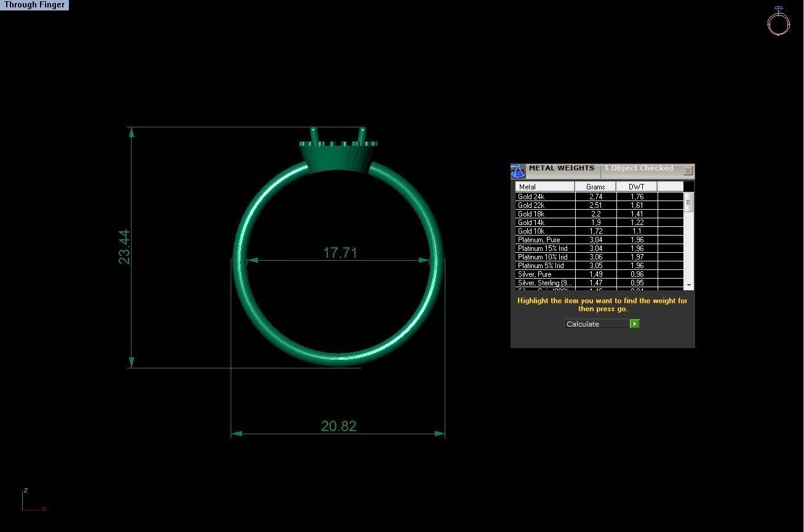Viewport: 804px width, 532px height.
Task: Click the Calculate field
Action: pyautogui.click(x=597, y=324)
